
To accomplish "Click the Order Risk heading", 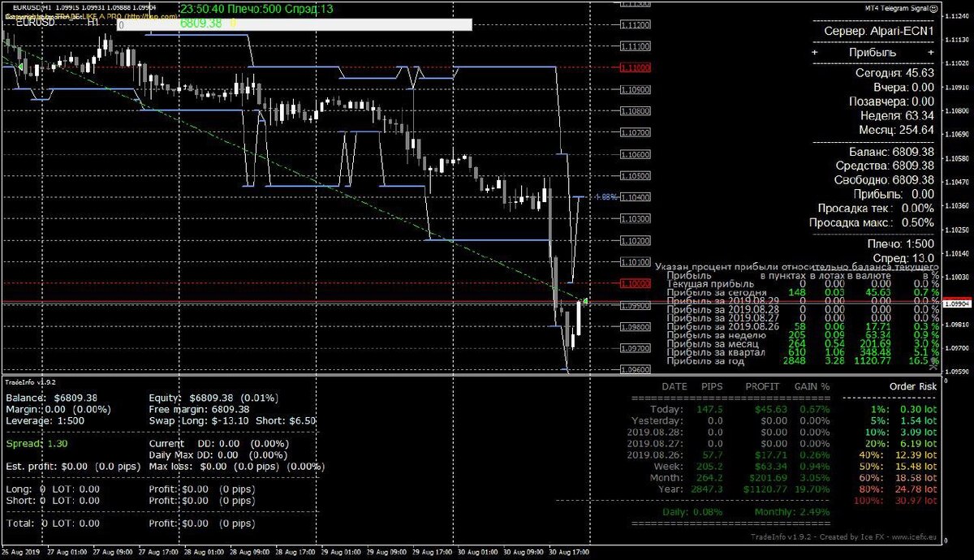I will 912,387.
